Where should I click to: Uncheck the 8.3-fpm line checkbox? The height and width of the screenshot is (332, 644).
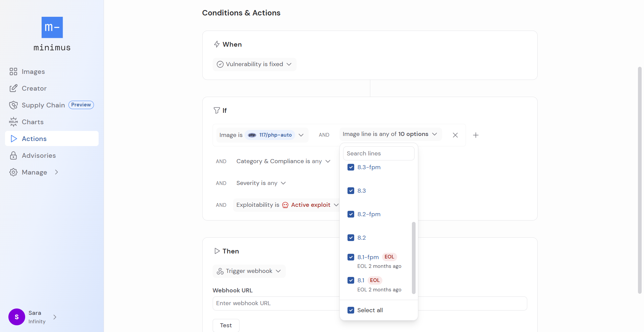pos(351,167)
